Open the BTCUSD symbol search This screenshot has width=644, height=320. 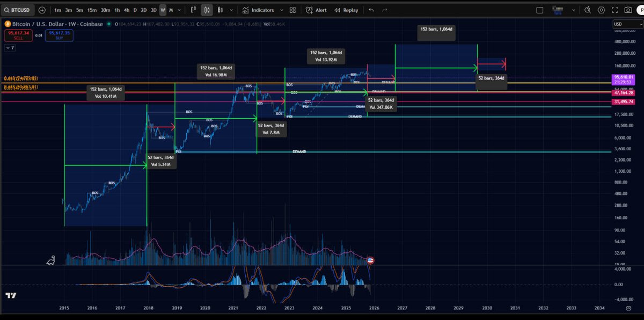click(x=18, y=10)
